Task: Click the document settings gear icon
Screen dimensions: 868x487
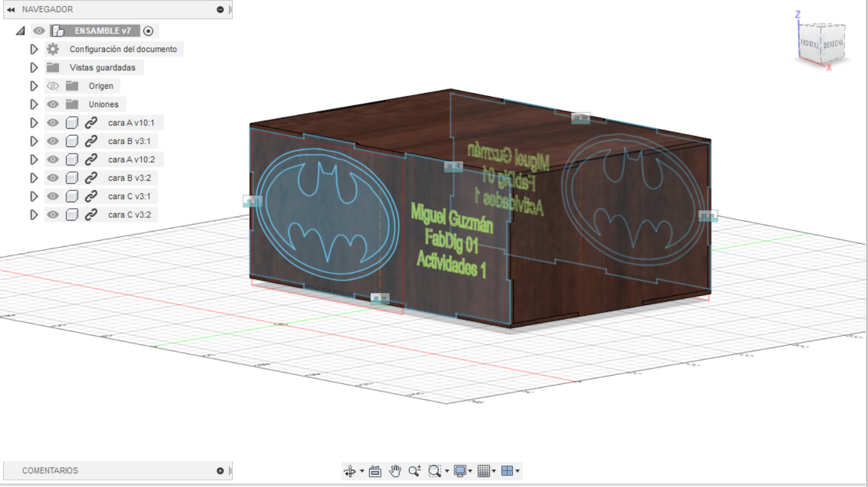Action: 53,49
